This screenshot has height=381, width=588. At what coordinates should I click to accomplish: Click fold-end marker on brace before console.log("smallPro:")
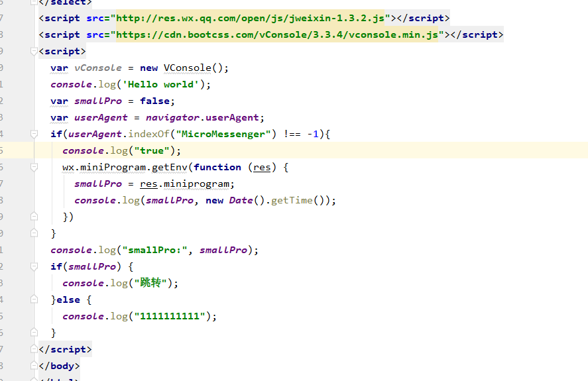[x=34, y=233]
